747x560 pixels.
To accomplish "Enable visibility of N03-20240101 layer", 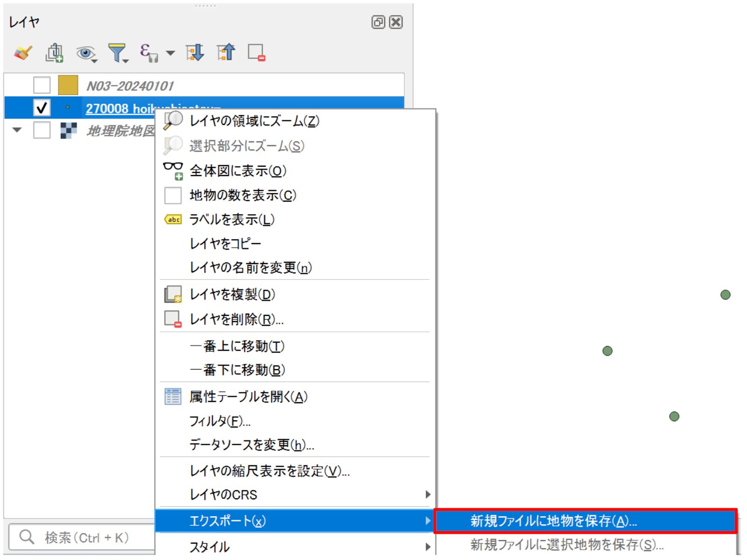I will click(x=42, y=85).
